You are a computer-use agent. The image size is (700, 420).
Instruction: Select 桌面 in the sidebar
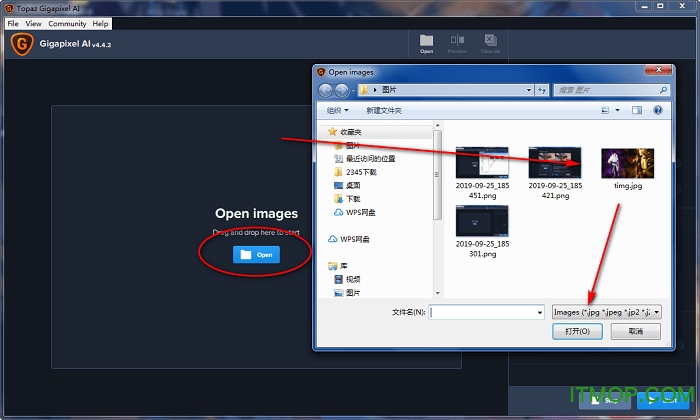[x=353, y=185]
